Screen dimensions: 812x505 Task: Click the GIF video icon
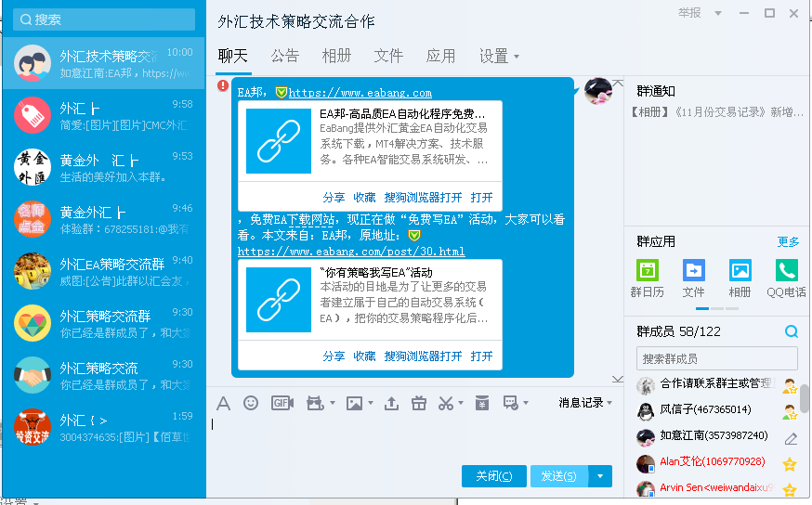pyautogui.click(x=282, y=403)
